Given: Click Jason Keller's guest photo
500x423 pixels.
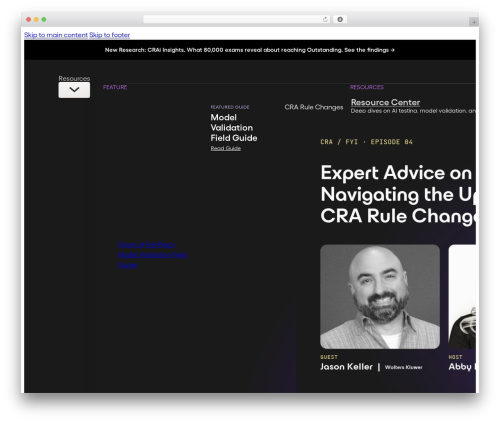Looking at the screenshot, I should 380,297.
